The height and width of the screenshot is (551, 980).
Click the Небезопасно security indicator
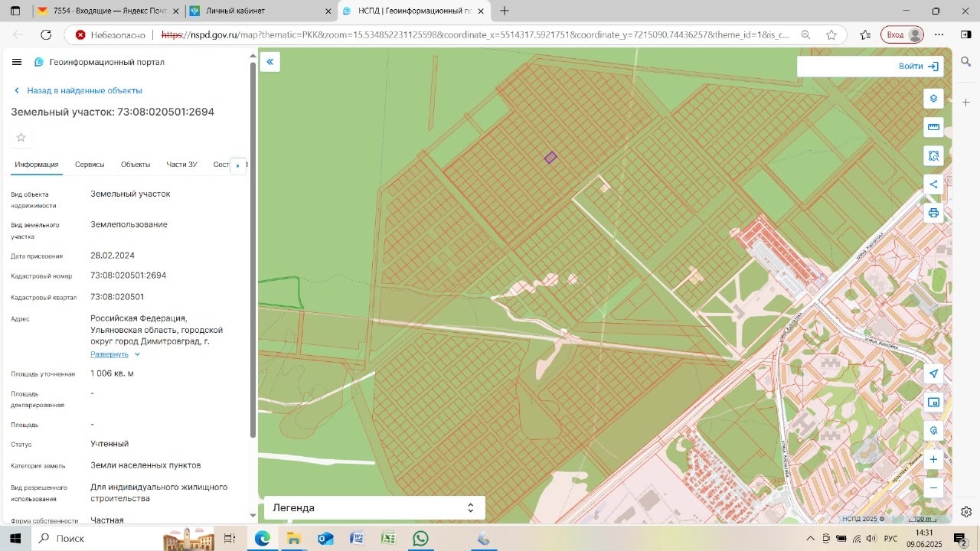click(110, 34)
